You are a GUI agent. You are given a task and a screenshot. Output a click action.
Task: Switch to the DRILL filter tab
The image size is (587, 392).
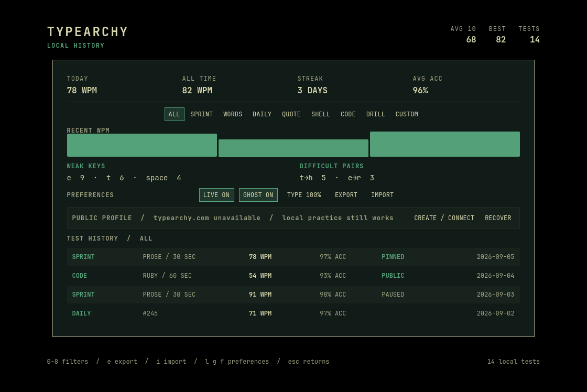(x=375, y=114)
